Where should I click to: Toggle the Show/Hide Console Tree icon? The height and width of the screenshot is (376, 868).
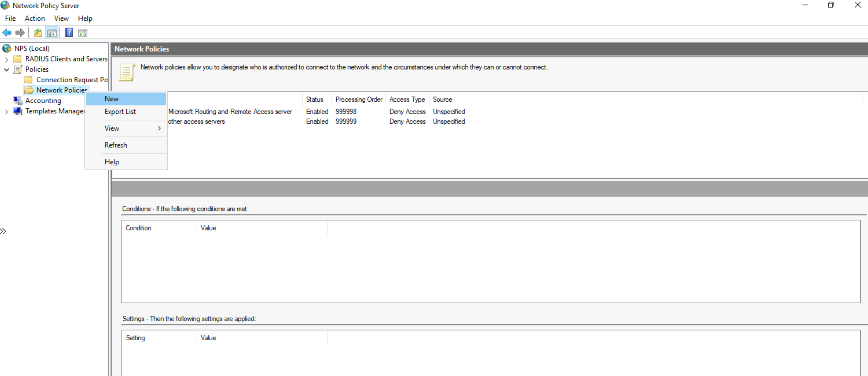coord(52,33)
